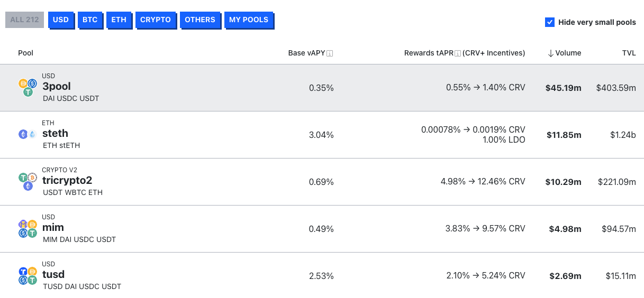
Task: Click the mim pool token icons
Action: [28, 228]
